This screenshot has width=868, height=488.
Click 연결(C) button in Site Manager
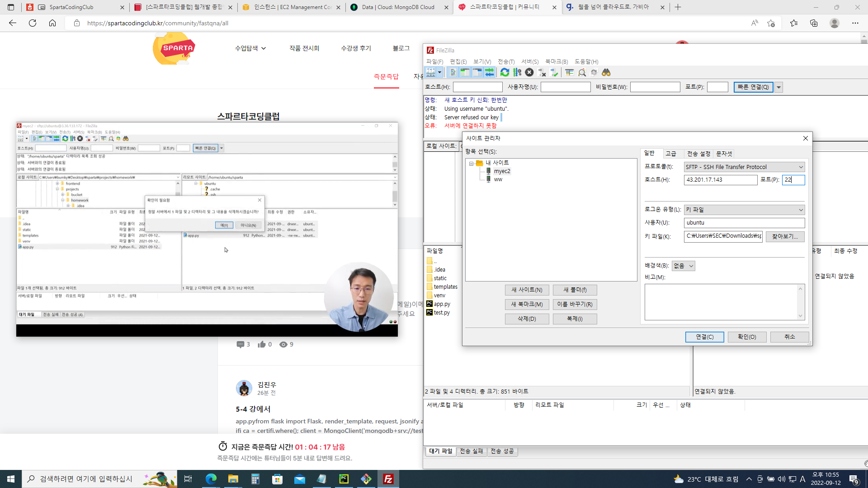[704, 337]
